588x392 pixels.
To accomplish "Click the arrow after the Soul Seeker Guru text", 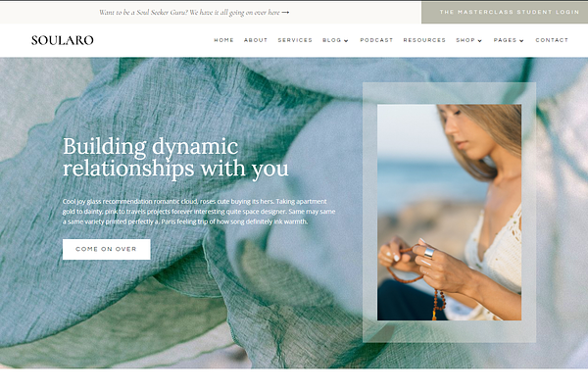I will point(285,13).
